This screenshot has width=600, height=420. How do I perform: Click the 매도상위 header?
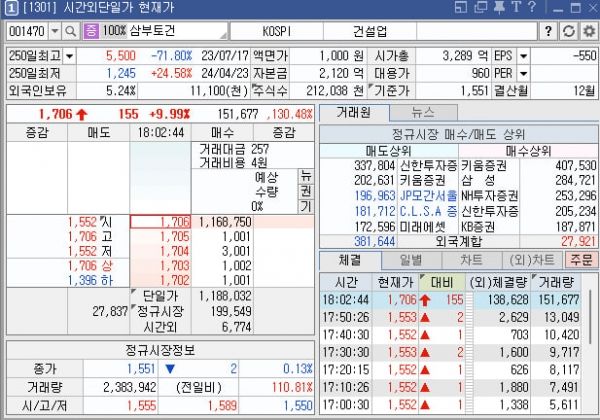coord(388,151)
